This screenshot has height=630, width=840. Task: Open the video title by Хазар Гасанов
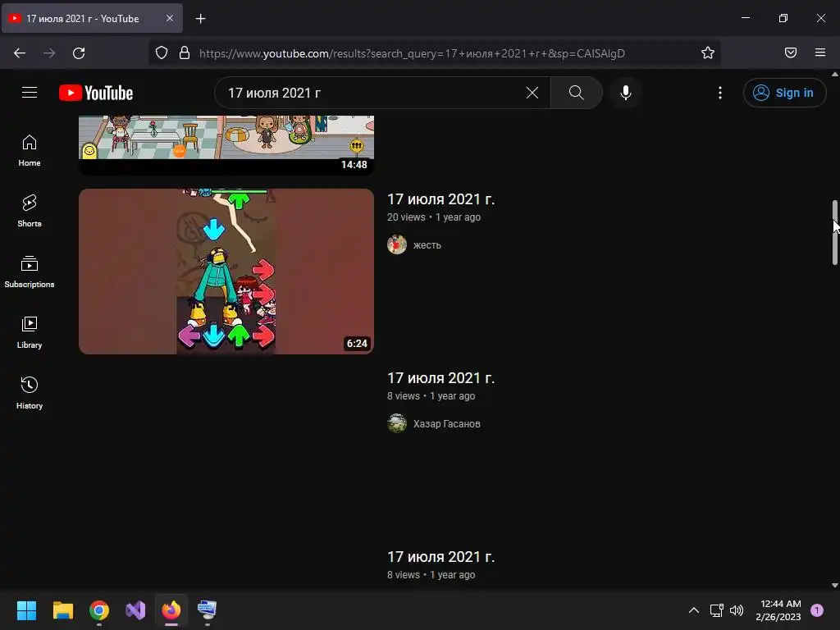coord(441,378)
